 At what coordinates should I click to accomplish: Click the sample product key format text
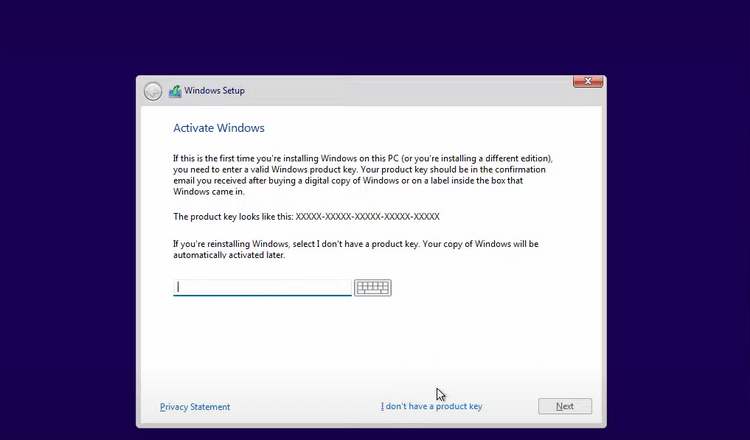click(x=367, y=217)
